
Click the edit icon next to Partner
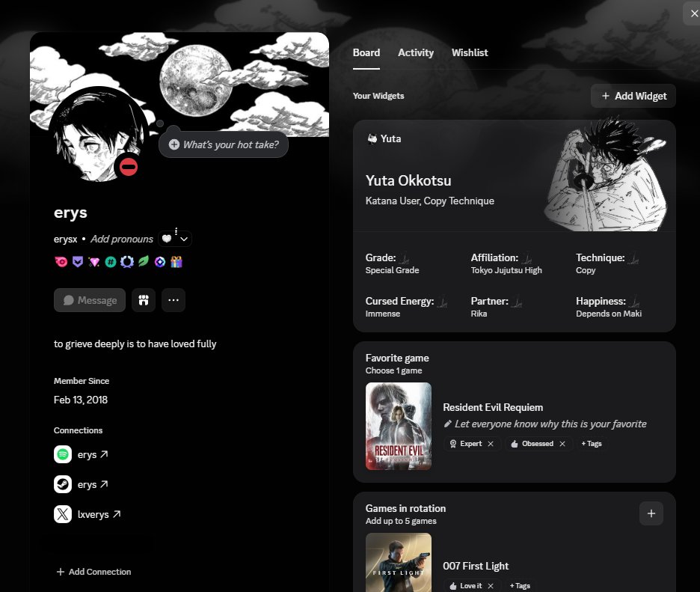coord(517,302)
